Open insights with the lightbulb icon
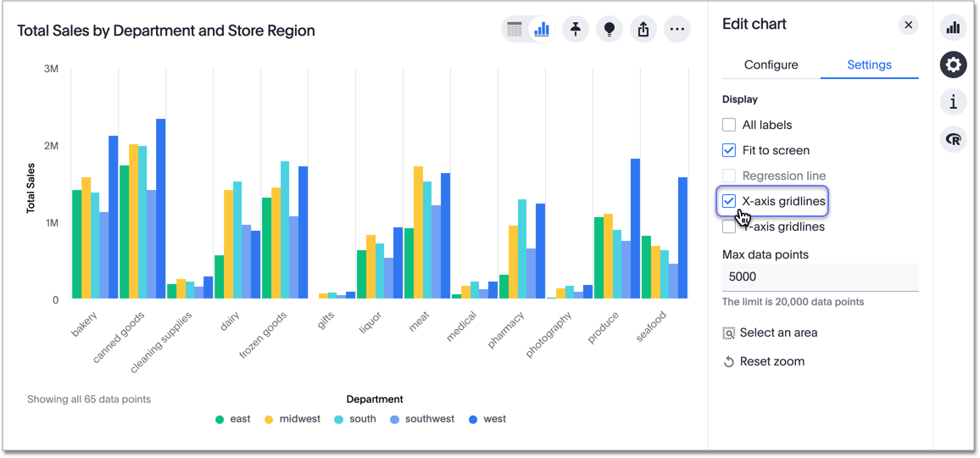 609,30
